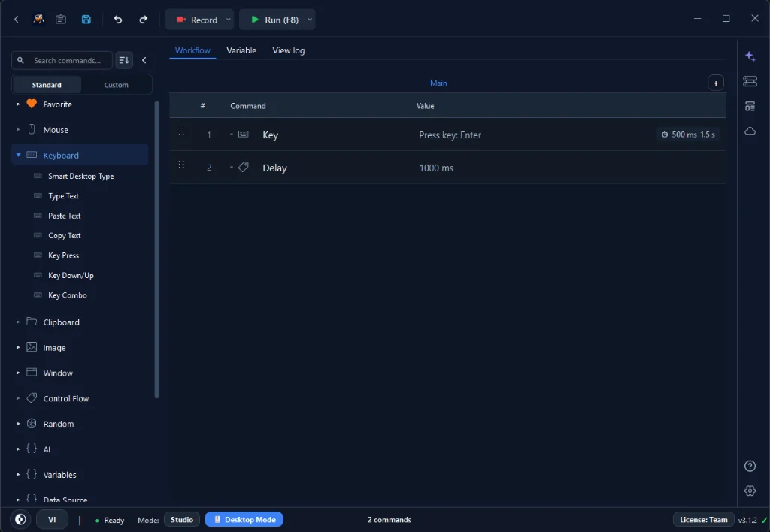This screenshot has height=532, width=770.
Task: Click the VI language button
Action: click(52, 520)
